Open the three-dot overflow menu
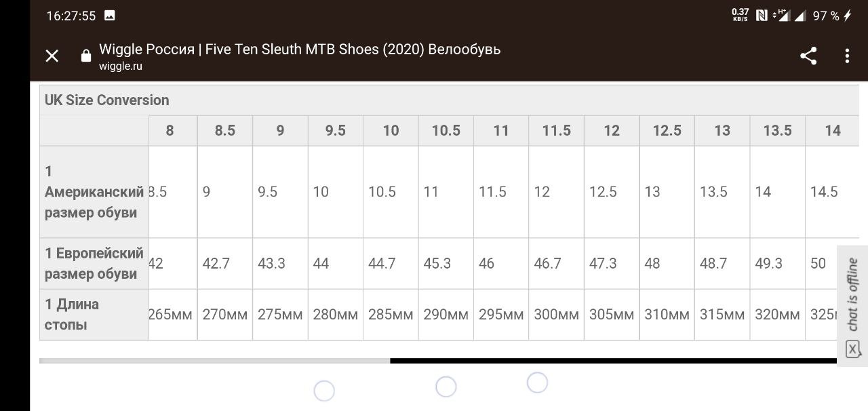This screenshot has width=868, height=411. tap(847, 56)
